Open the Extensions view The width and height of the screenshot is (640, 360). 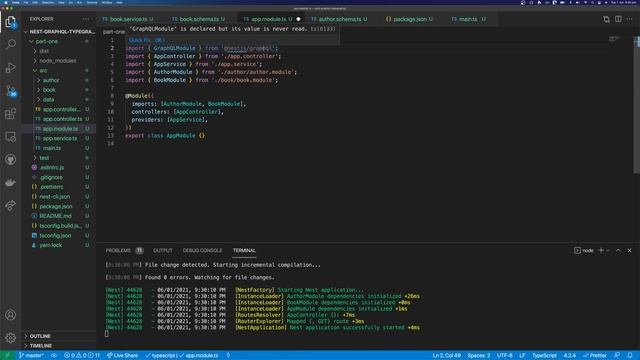coord(11,113)
